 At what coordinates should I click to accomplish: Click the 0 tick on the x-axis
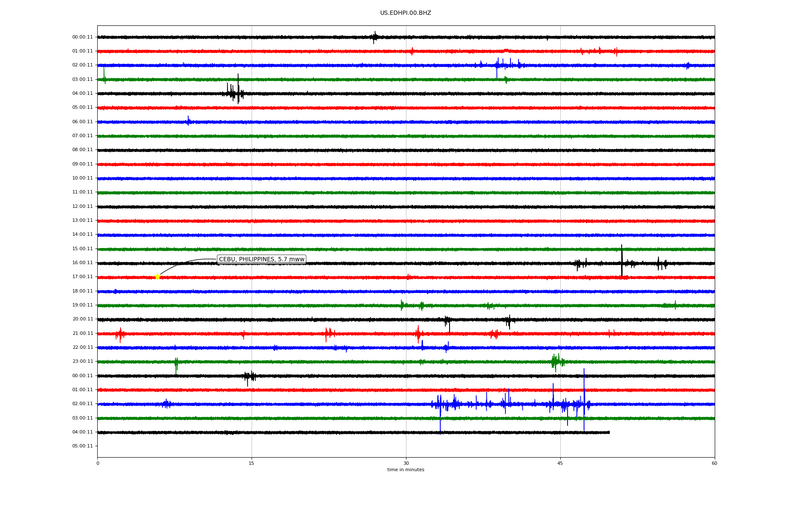pos(98,463)
